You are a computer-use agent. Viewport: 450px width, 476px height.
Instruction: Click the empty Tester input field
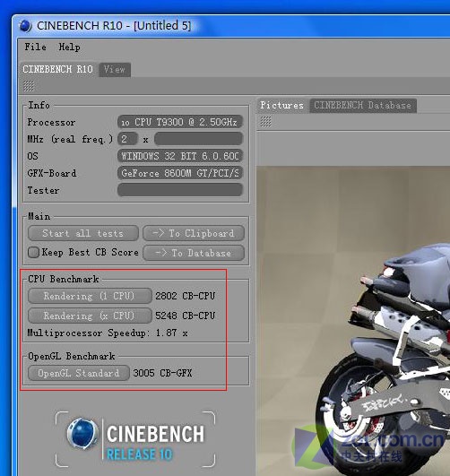coord(180,190)
